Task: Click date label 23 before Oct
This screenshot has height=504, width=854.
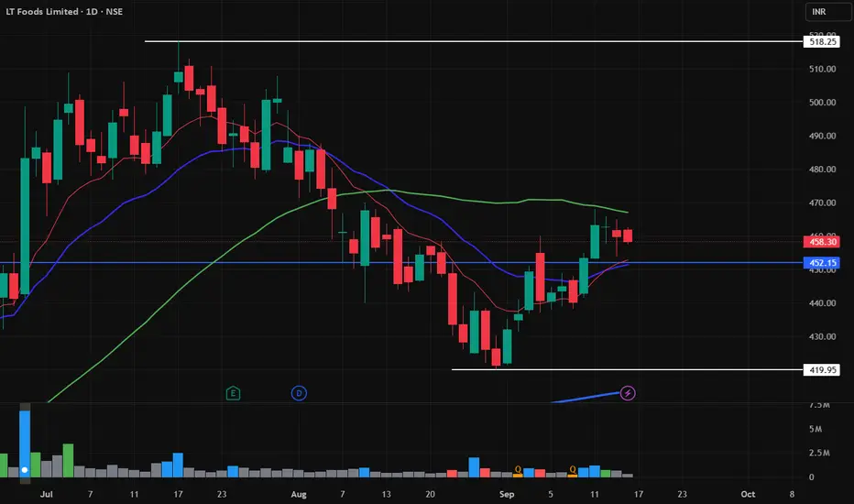Action: coord(682,494)
